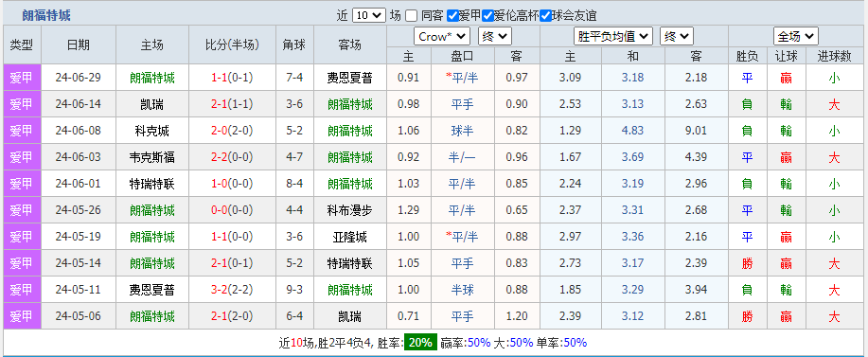Open the 2-2(0-0) score on 24-06-03
868x357 pixels.
232,157
